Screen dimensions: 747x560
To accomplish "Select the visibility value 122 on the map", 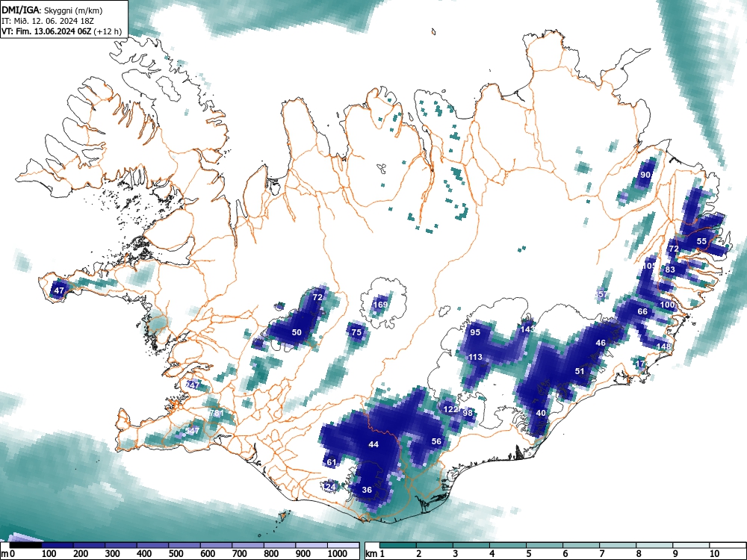I will pyautogui.click(x=450, y=409).
